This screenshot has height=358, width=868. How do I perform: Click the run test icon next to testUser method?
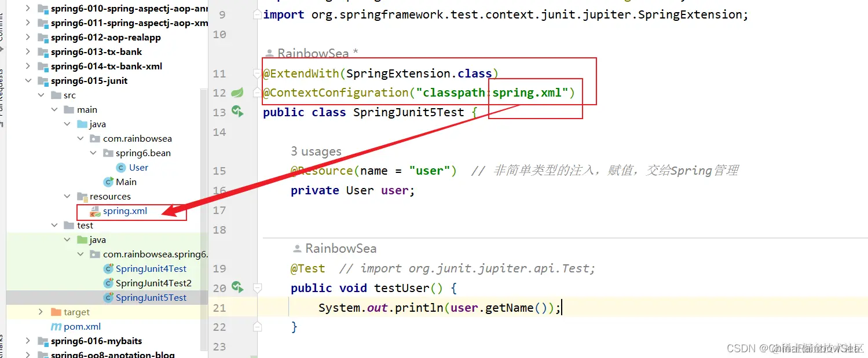click(237, 286)
